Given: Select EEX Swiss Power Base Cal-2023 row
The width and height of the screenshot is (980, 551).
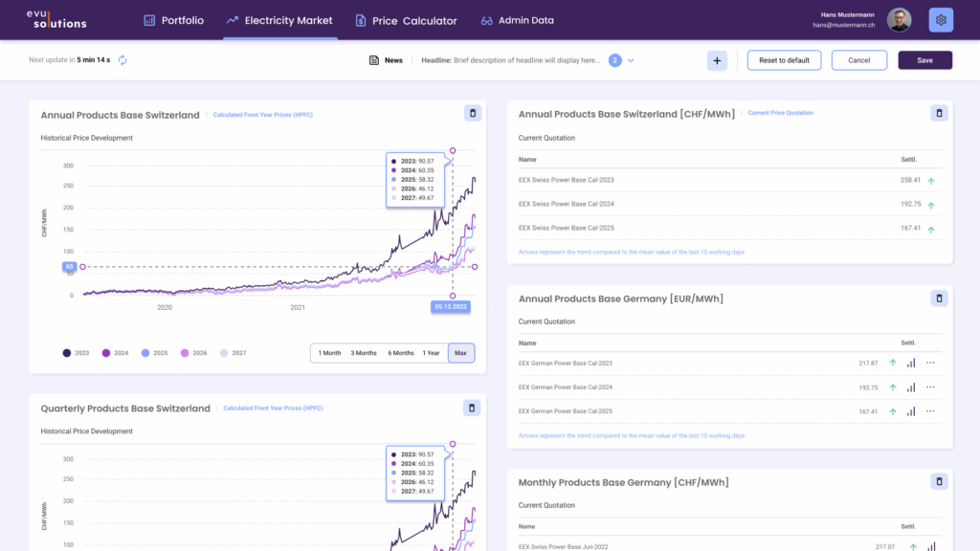Looking at the screenshot, I should tap(730, 180).
